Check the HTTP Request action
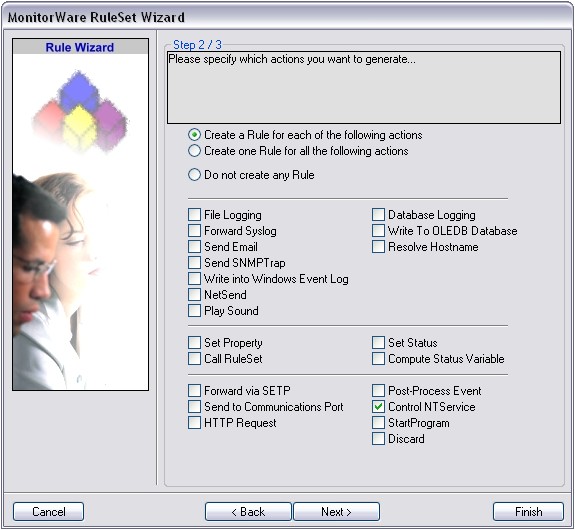The width and height of the screenshot is (575, 530). click(x=194, y=423)
